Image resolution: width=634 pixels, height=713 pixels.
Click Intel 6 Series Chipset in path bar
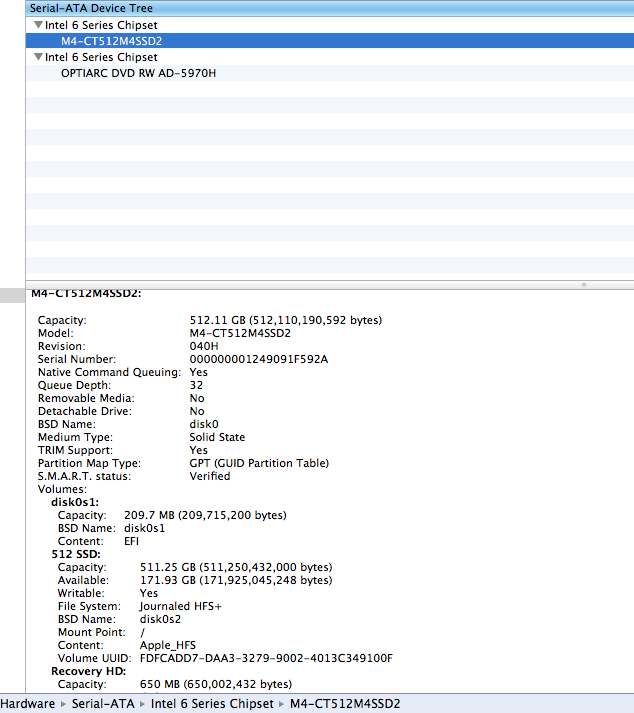click(212, 703)
